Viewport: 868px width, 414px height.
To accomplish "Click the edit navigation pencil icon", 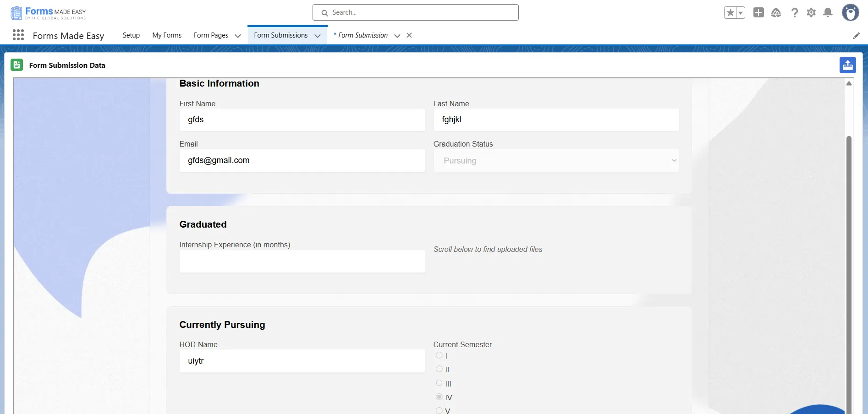I will 856,36.
